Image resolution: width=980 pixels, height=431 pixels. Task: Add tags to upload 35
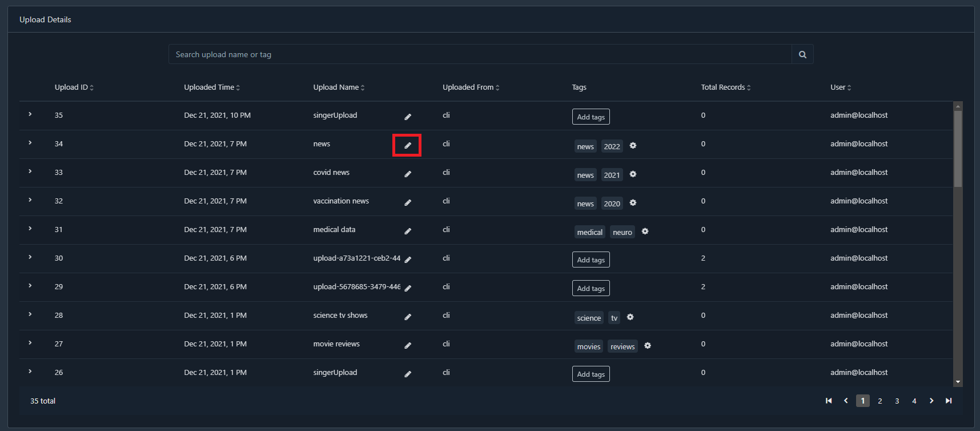[x=591, y=117]
